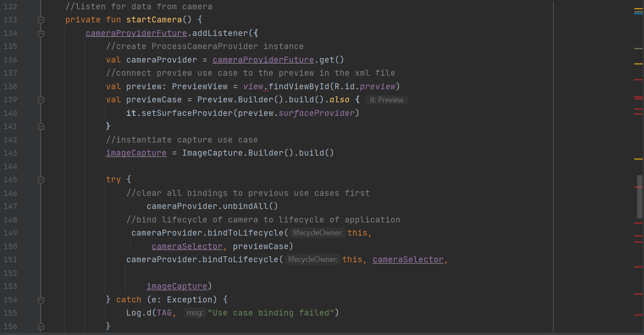Click the TAG constant in Log.d

164,313
